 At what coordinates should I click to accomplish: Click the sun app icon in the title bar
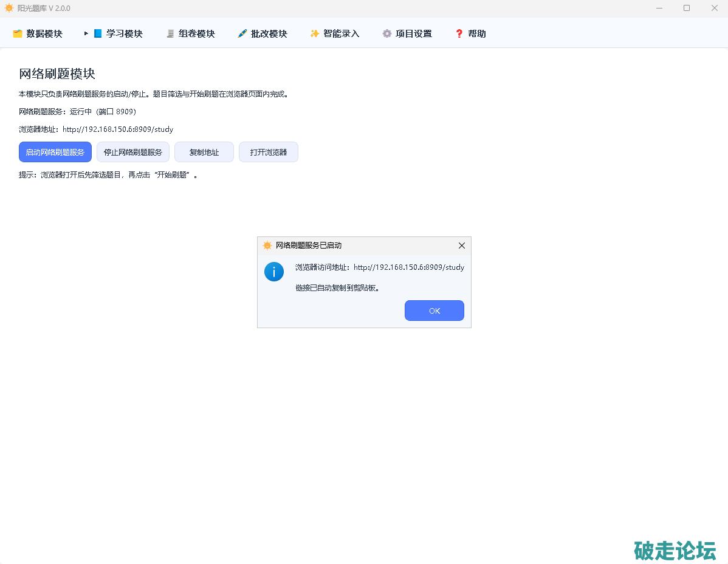[9, 9]
